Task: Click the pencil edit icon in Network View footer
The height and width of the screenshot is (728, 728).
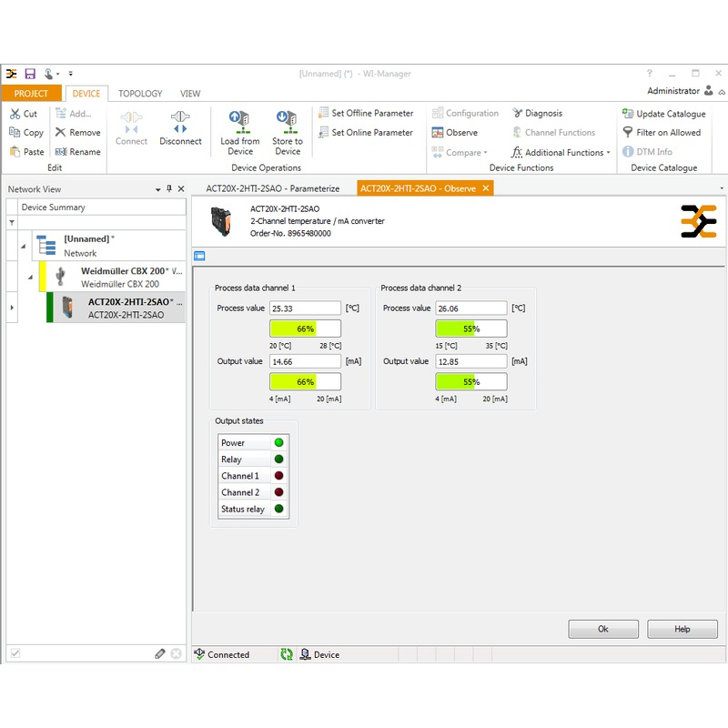Action: 160,653
